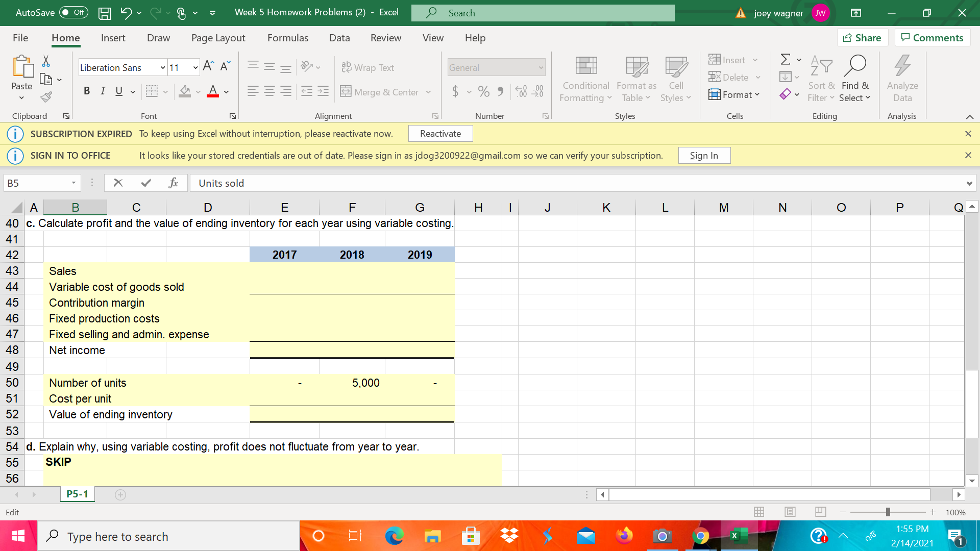Toggle underline formatting for cell text
This screenshot has height=551, width=980.
pos(118,91)
